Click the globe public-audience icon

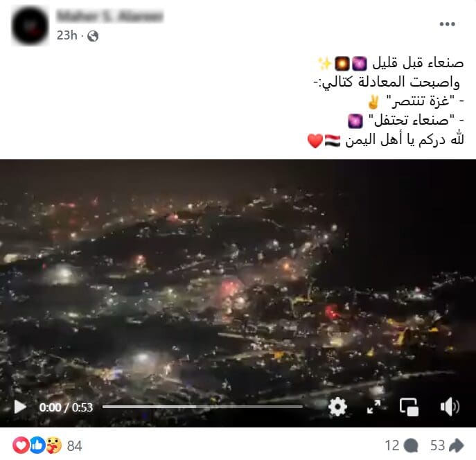pyautogui.click(x=93, y=36)
